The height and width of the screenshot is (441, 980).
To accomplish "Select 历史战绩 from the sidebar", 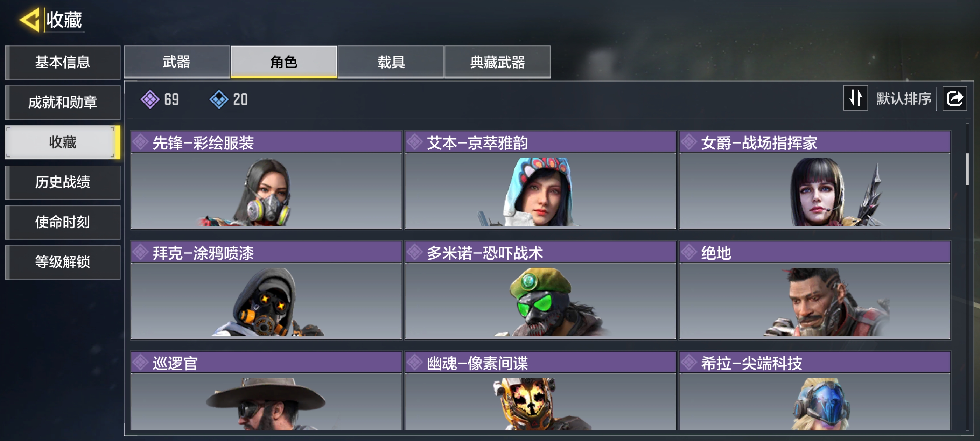I will point(63,182).
